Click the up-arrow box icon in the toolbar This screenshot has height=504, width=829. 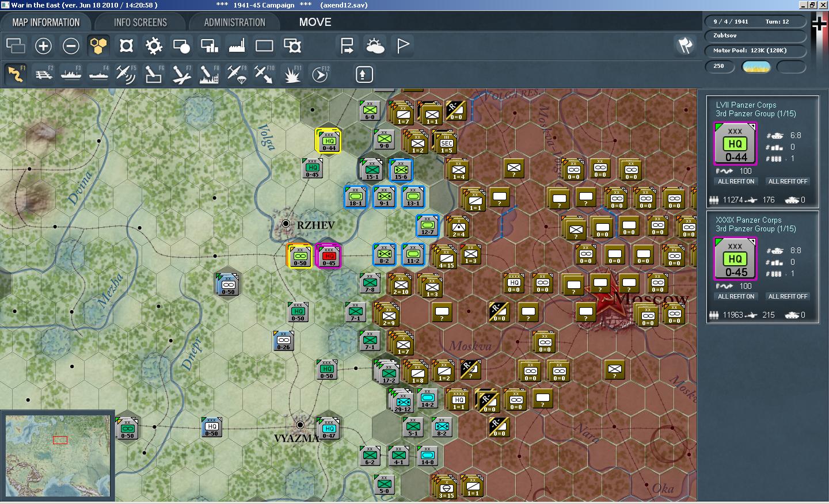(364, 74)
